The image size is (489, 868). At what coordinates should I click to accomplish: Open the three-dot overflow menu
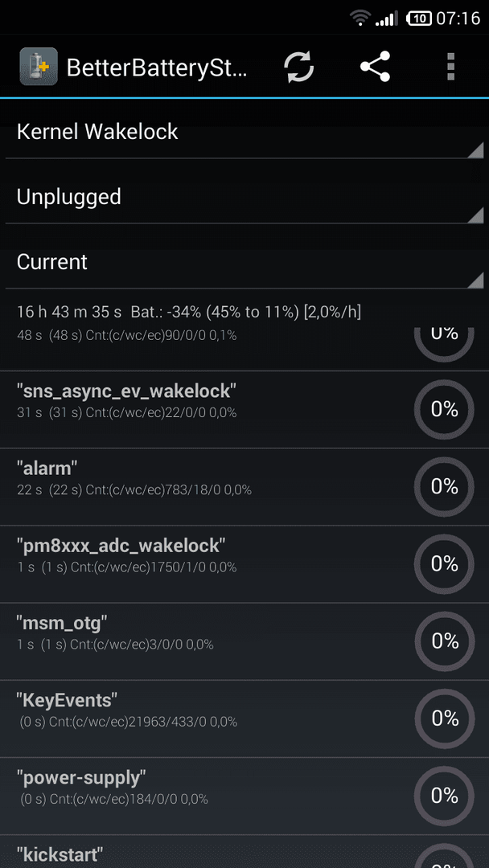pyautogui.click(x=450, y=67)
